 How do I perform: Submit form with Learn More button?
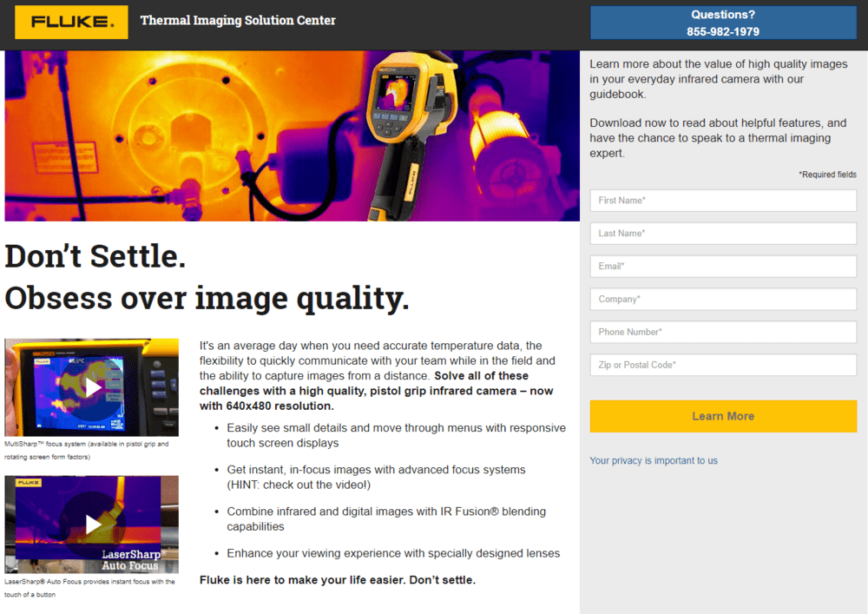723,416
